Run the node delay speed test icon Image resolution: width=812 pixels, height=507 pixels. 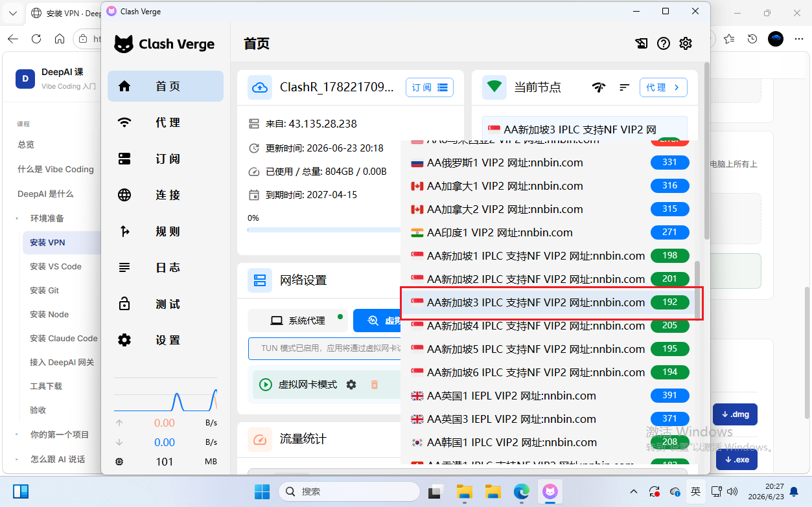[599, 87]
